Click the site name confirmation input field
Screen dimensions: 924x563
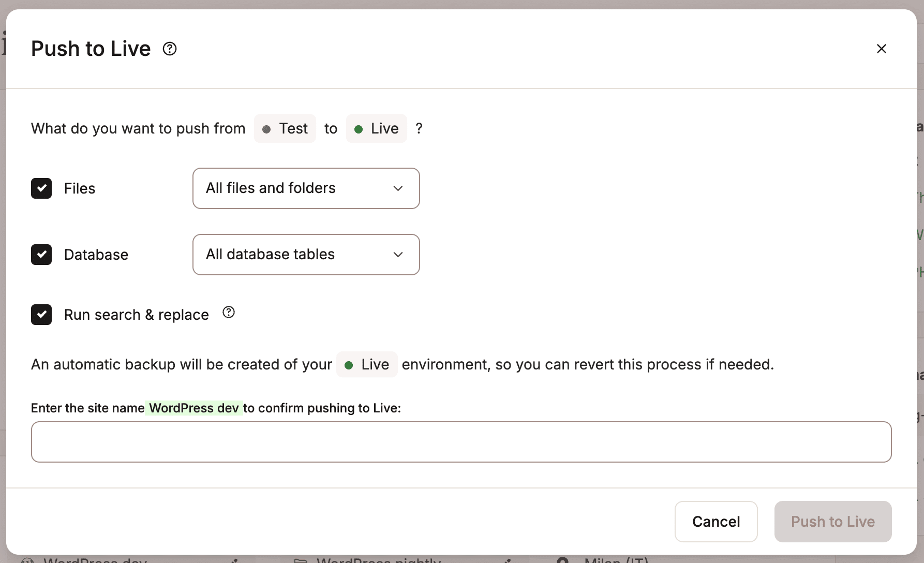pyautogui.click(x=461, y=442)
